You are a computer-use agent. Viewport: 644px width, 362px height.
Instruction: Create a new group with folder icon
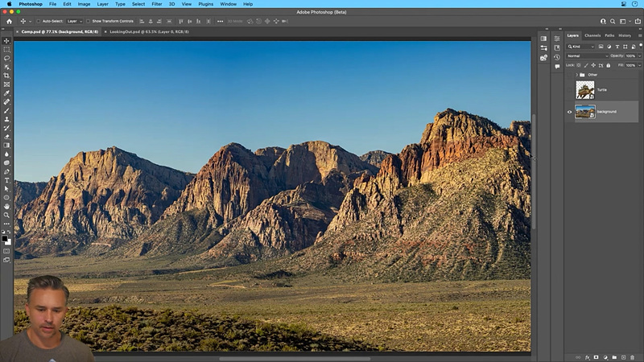click(614, 357)
